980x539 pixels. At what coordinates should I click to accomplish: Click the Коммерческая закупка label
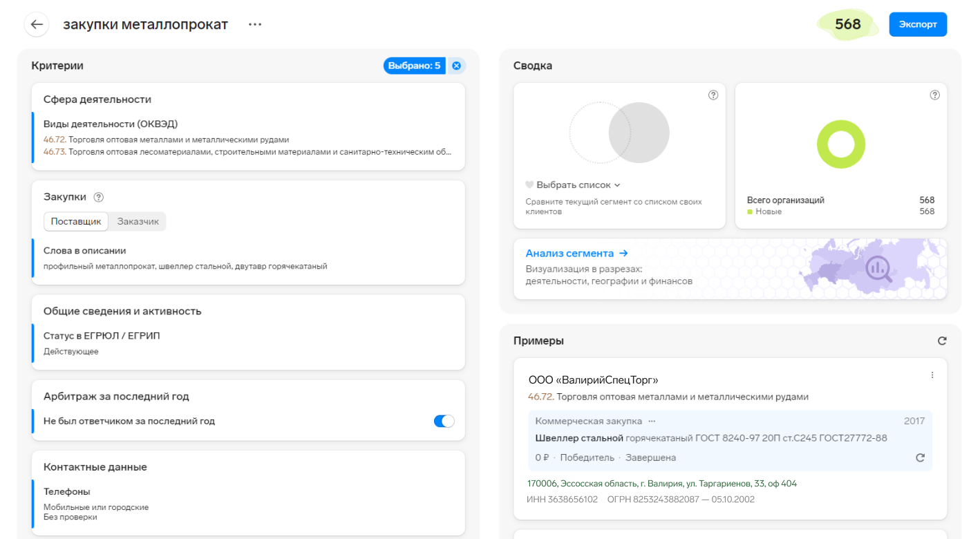tap(589, 421)
